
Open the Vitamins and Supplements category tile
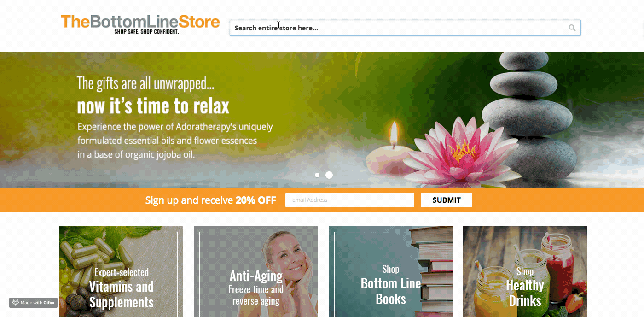coord(122,271)
